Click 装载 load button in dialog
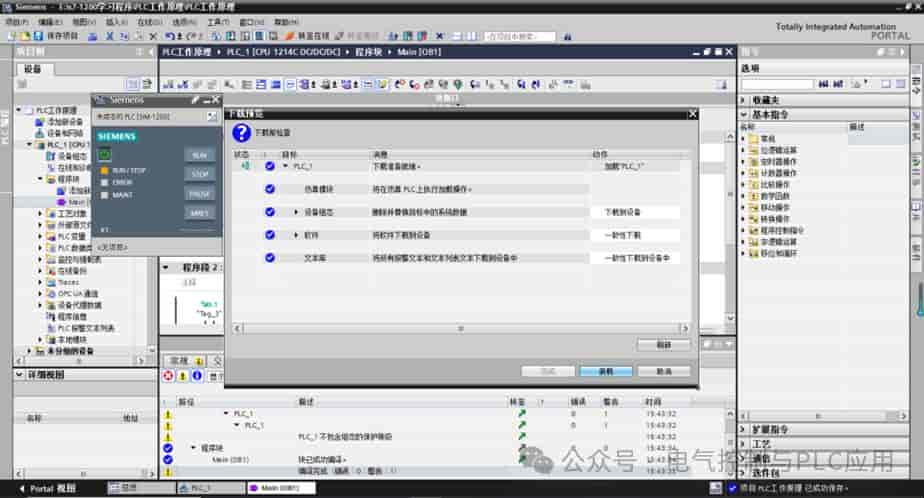 606,371
